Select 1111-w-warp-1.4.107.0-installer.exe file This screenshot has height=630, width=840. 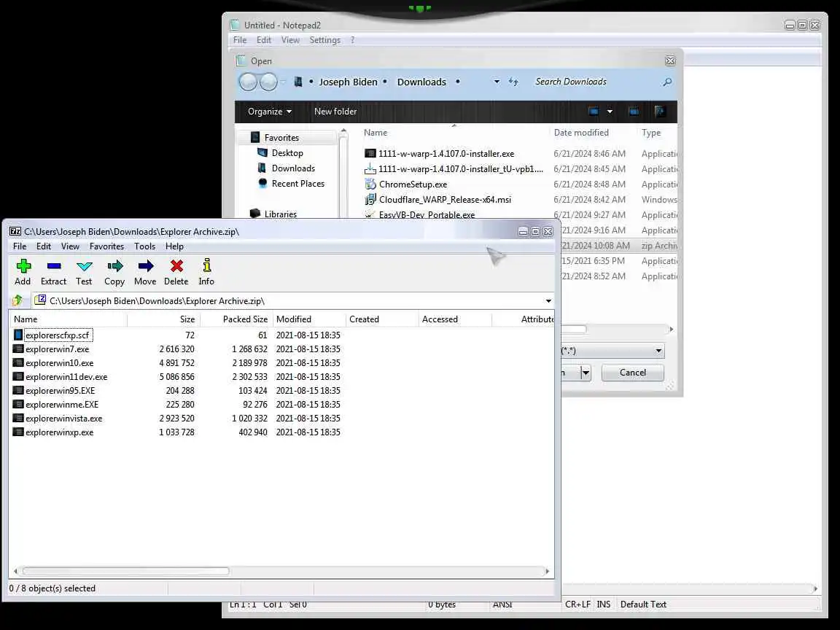point(446,154)
